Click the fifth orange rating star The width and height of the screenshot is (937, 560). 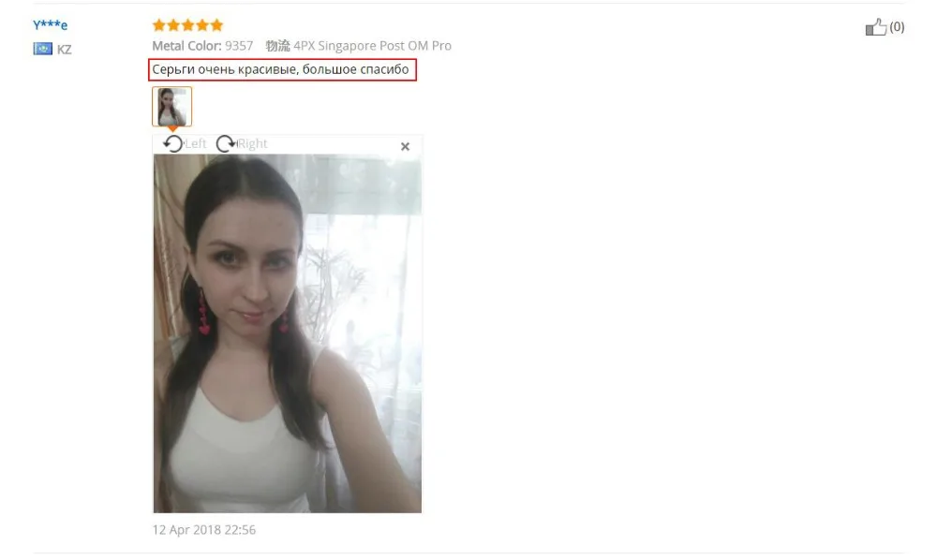pos(217,25)
